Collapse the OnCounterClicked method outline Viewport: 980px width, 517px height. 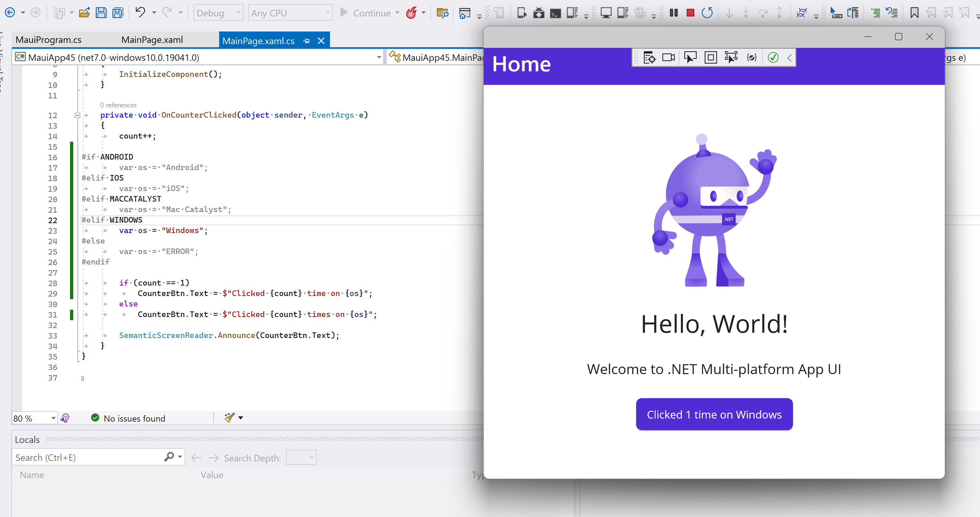[77, 115]
